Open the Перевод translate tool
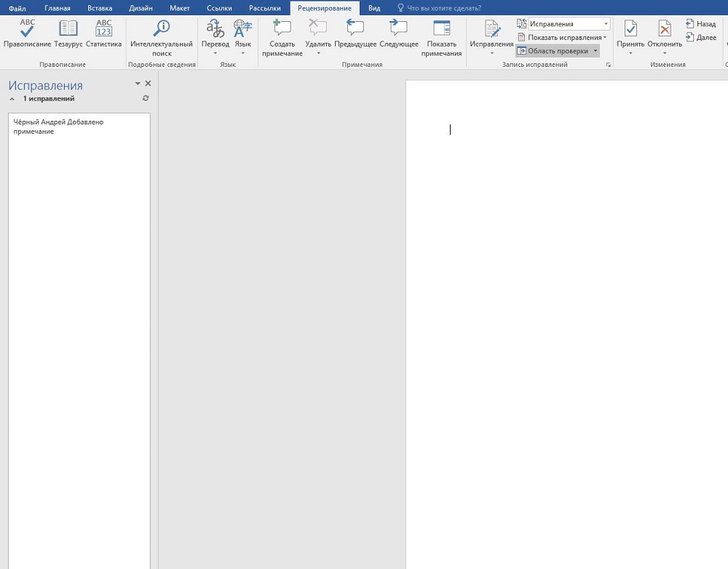728x569 pixels. click(x=215, y=33)
